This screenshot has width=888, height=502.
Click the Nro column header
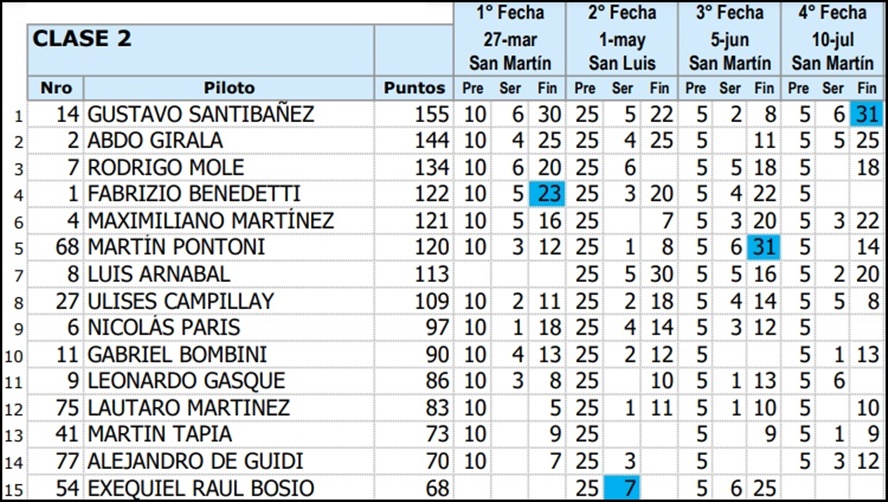(56, 88)
